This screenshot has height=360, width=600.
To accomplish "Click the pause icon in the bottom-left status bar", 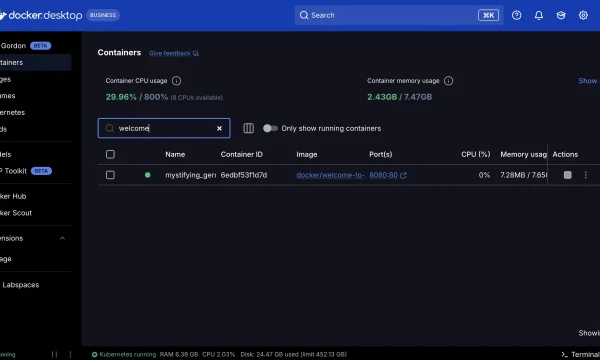I will click(54, 355).
